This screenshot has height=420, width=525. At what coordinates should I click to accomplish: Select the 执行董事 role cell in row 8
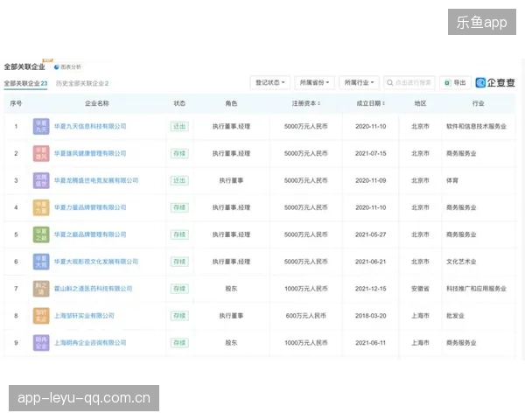pyautogui.click(x=231, y=316)
